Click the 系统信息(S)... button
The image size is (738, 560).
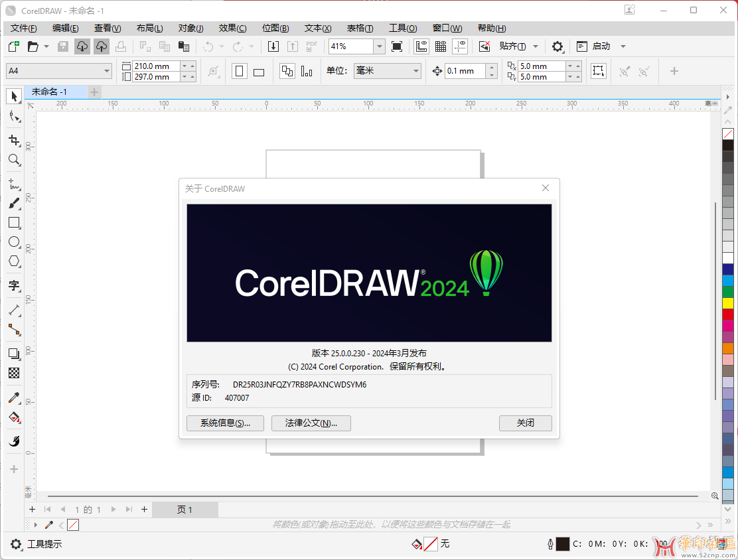pos(225,423)
